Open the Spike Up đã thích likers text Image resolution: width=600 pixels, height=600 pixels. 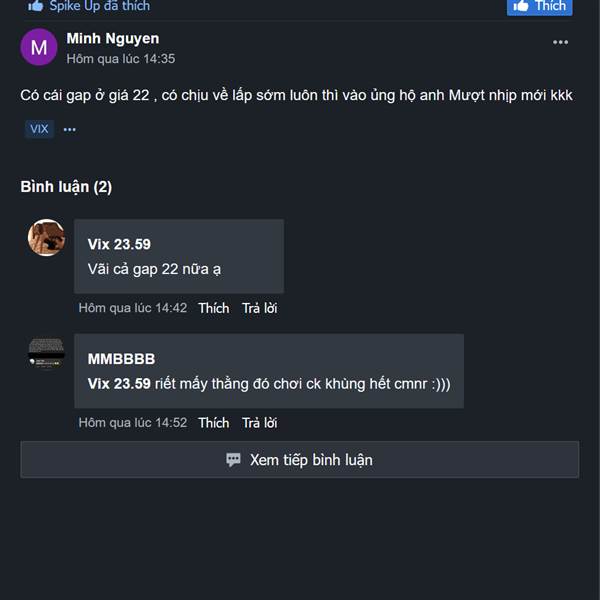click(99, 6)
